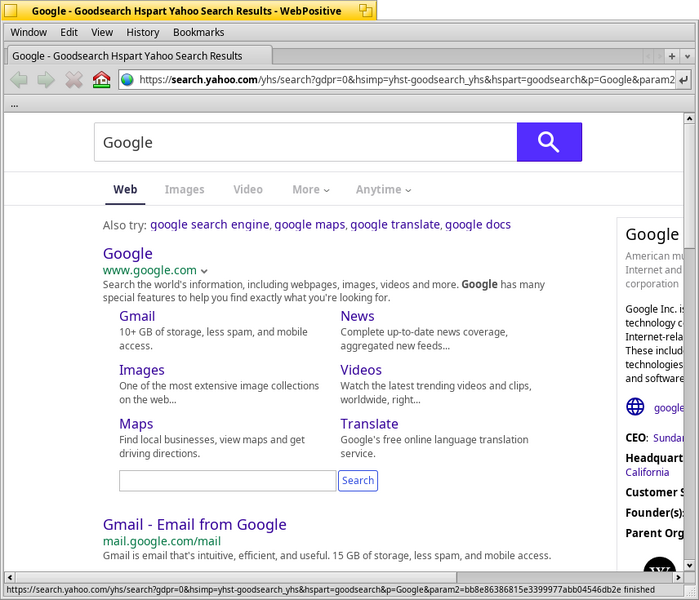Screen dimensions: 699x600
Task: Click the bookmark bar ellipsis
Action: click(15, 105)
